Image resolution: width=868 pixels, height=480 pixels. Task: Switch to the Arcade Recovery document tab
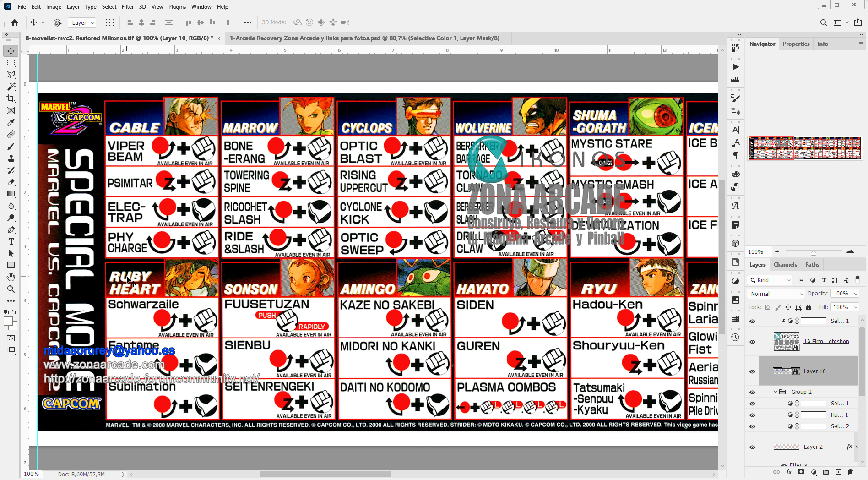pyautogui.click(x=364, y=38)
